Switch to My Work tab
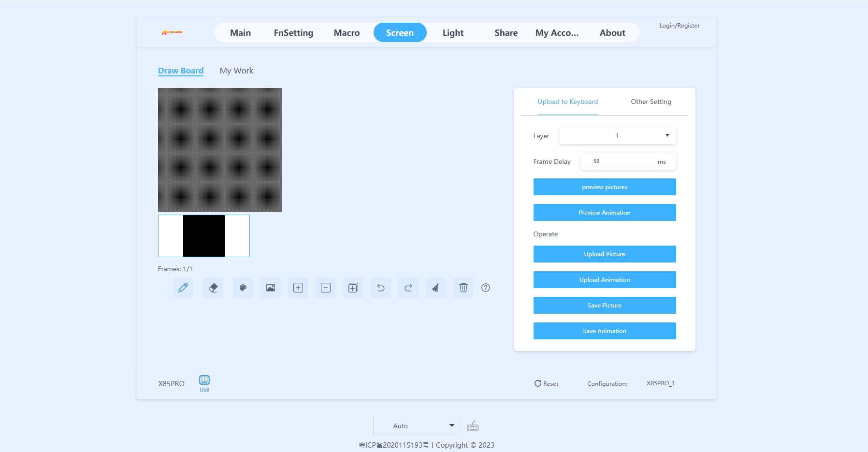868x452 pixels. [x=236, y=71]
